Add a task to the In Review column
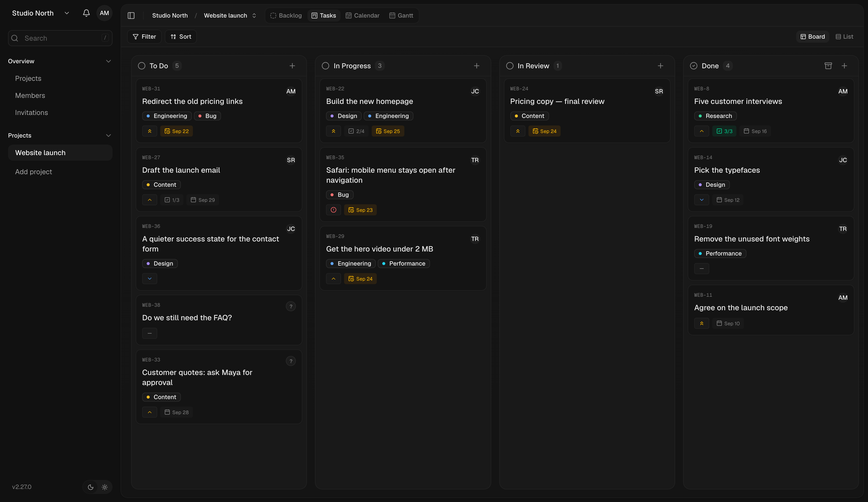This screenshot has width=868, height=502. click(x=660, y=66)
